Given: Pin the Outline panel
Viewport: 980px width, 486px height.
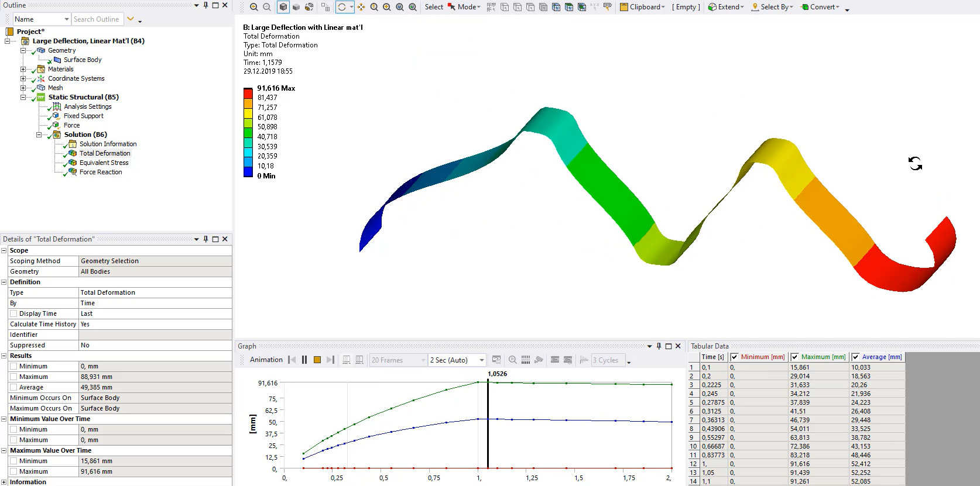Looking at the screenshot, I should pyautogui.click(x=205, y=5).
